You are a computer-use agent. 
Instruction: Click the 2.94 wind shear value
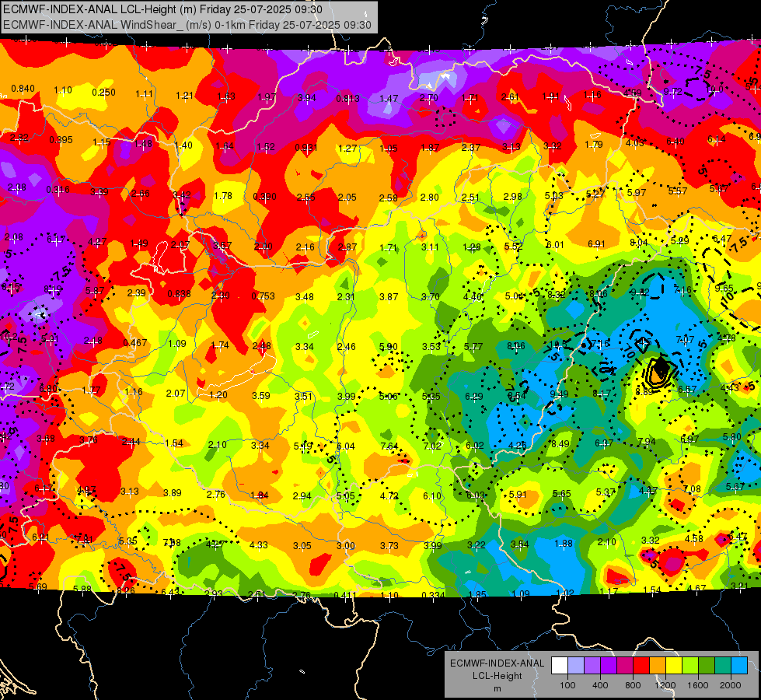302,495
